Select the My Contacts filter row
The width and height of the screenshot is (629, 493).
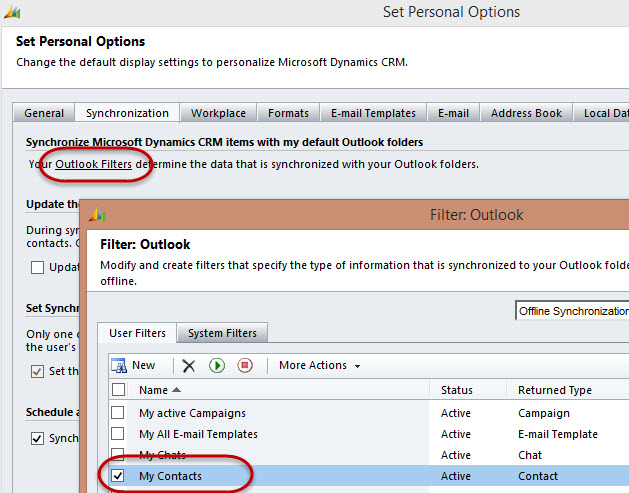pyautogui.click(x=280, y=476)
